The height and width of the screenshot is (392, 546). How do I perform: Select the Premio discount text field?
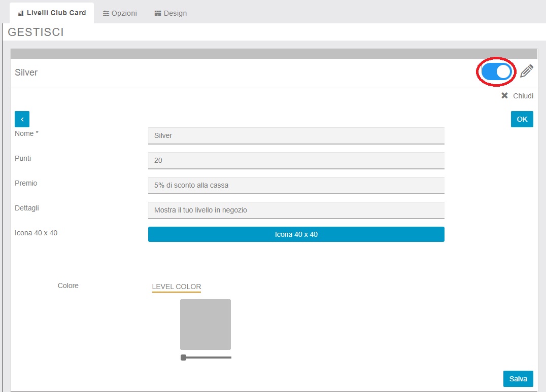pyautogui.click(x=296, y=185)
